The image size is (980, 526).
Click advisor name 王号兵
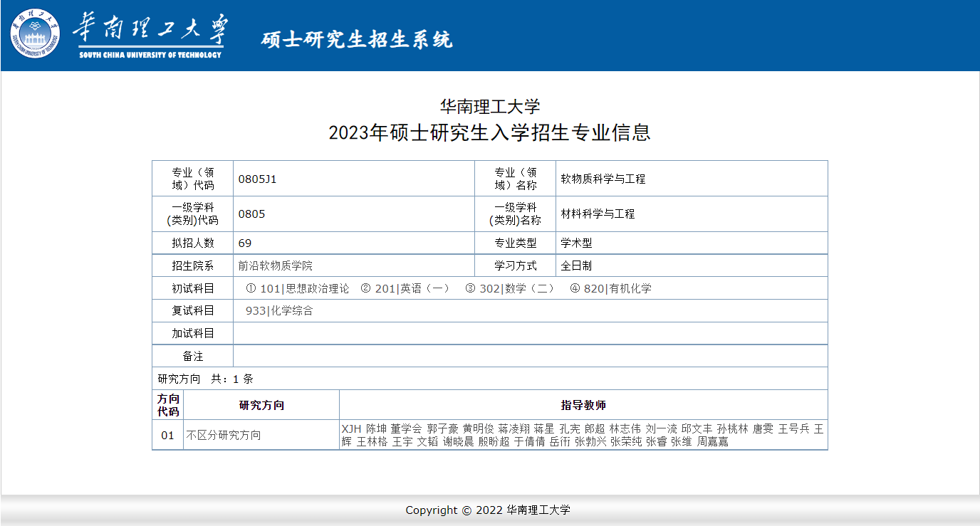794,428
